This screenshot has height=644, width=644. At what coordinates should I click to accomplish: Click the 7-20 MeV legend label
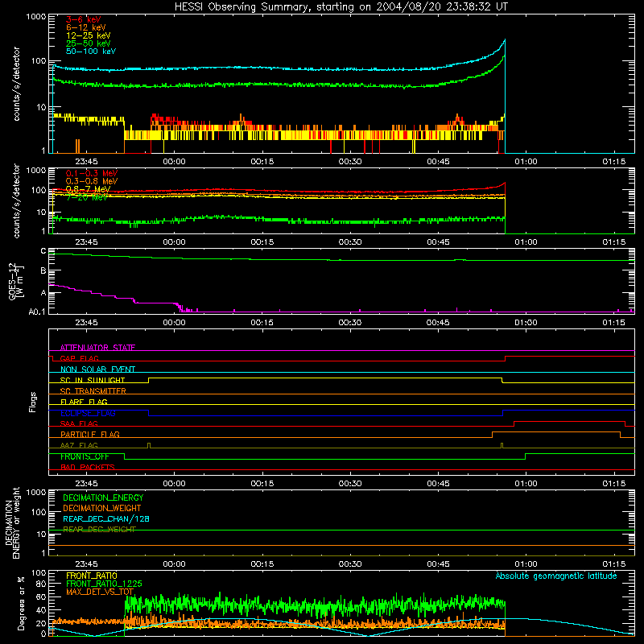pos(87,197)
